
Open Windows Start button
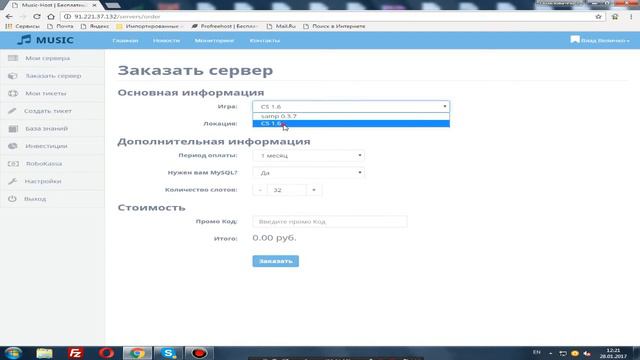pos(13,353)
